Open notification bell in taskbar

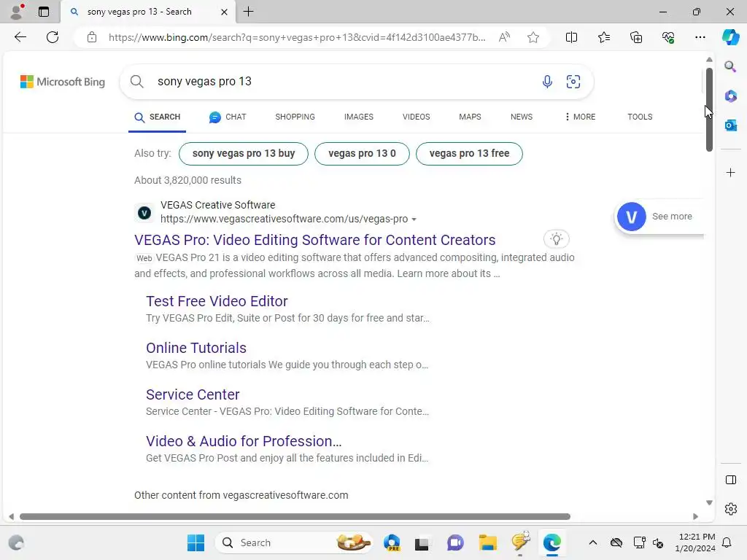727,542
